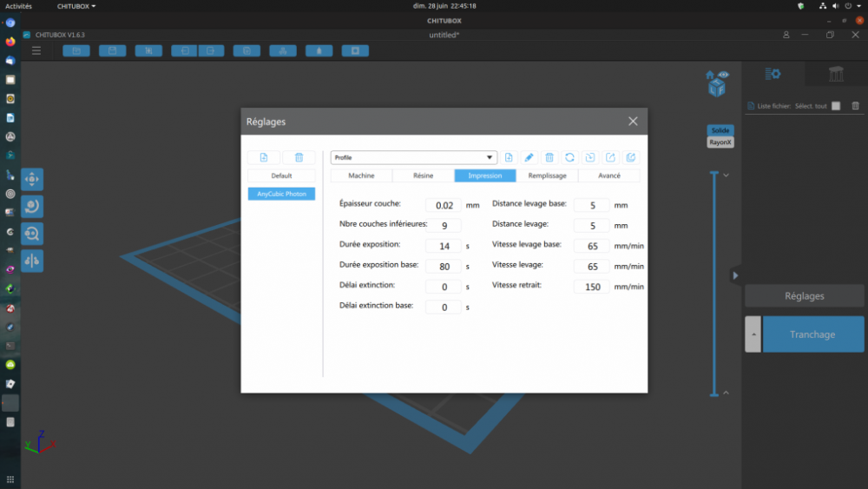Open the CHITUBOX app menu in top bar

tap(76, 6)
